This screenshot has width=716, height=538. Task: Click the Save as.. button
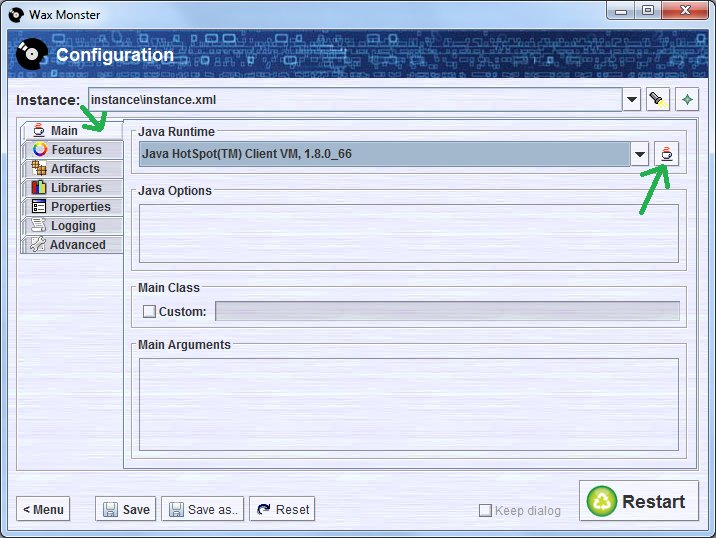[x=203, y=509]
